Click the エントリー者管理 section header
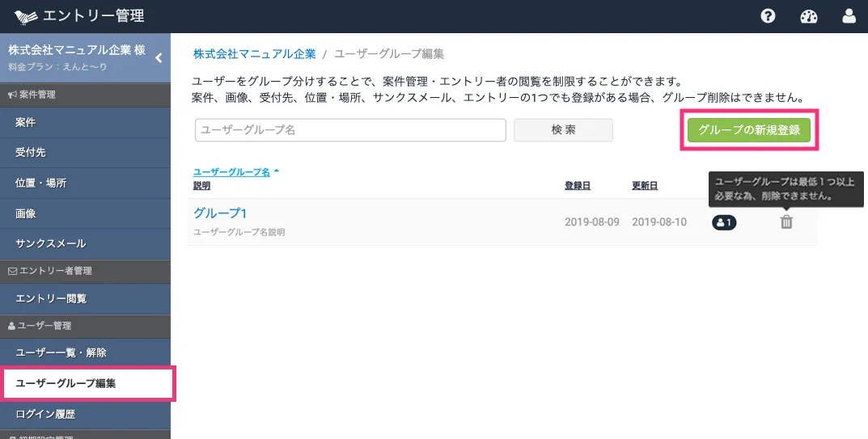 (85, 271)
